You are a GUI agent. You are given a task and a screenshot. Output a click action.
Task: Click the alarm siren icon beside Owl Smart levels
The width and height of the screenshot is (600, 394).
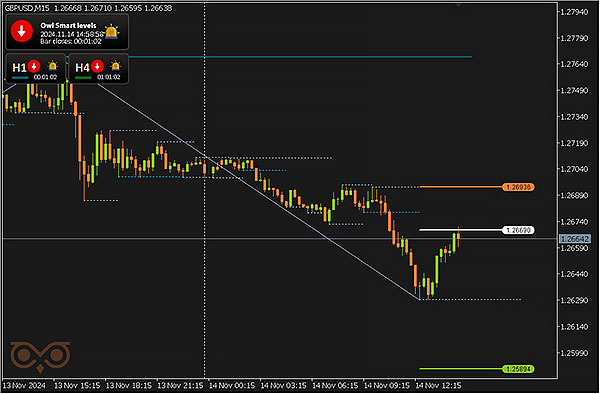point(111,32)
